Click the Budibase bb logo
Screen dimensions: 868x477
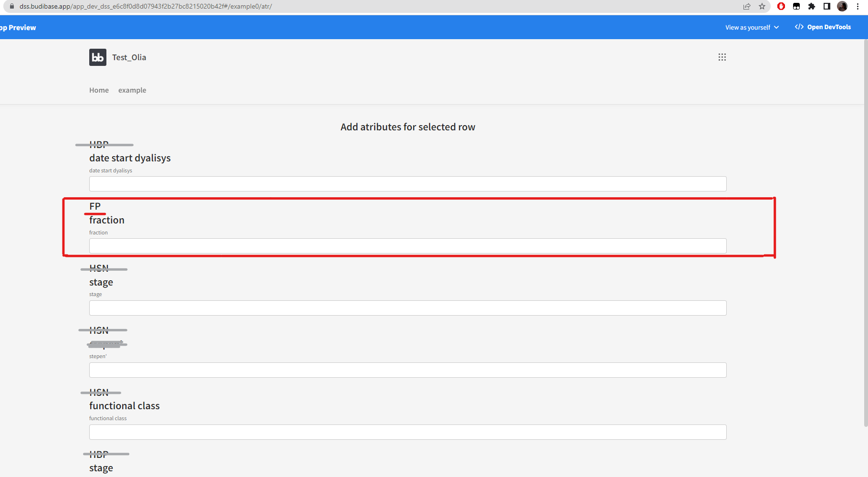97,57
